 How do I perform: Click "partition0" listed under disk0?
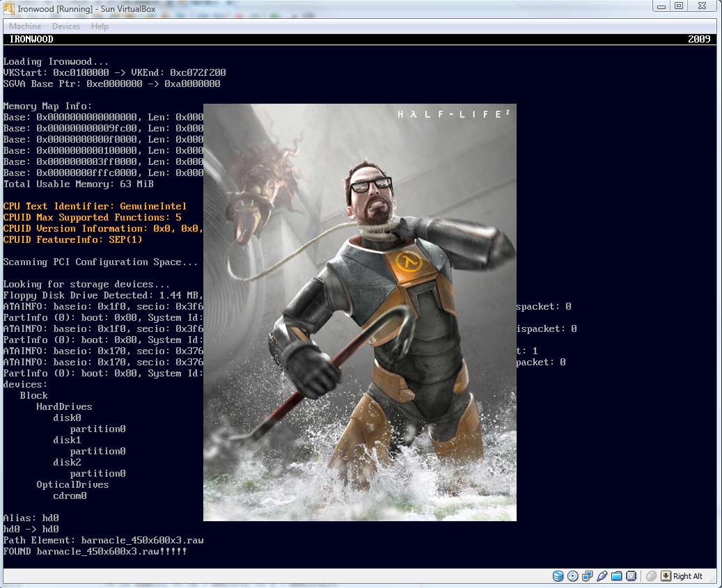point(97,429)
